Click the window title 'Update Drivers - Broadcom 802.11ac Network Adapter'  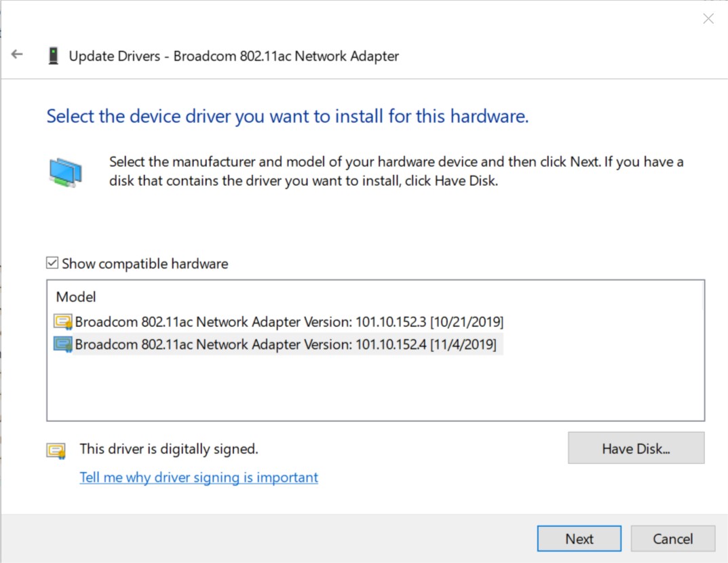tap(234, 56)
